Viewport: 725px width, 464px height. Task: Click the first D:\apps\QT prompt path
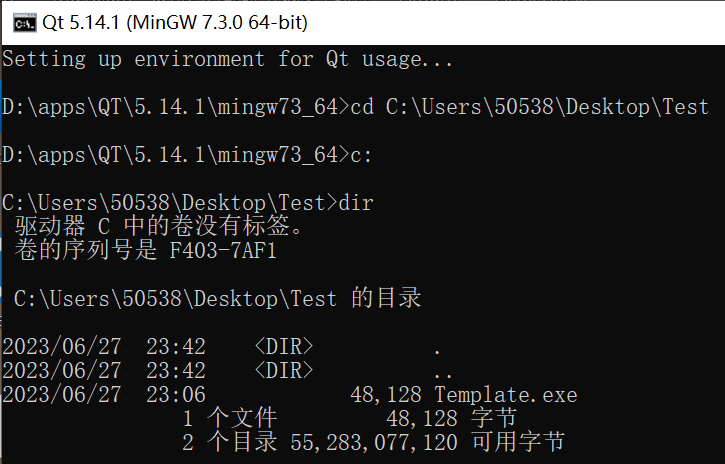point(170,107)
